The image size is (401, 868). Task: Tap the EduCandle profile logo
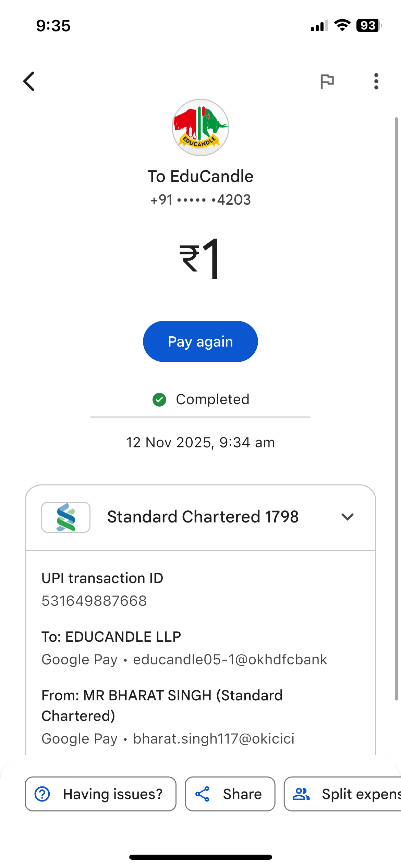200,128
